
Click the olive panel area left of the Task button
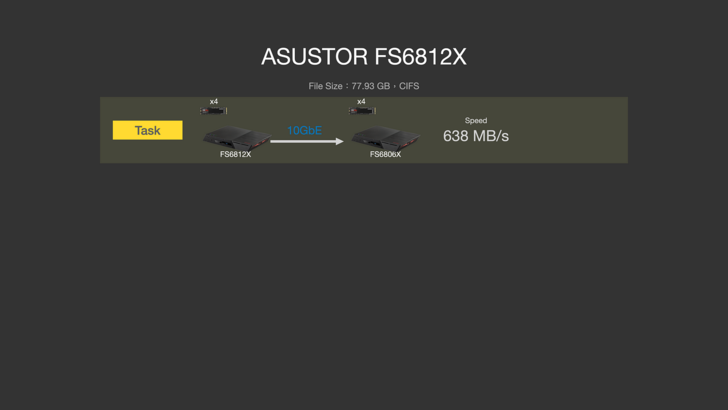[x=106, y=130]
